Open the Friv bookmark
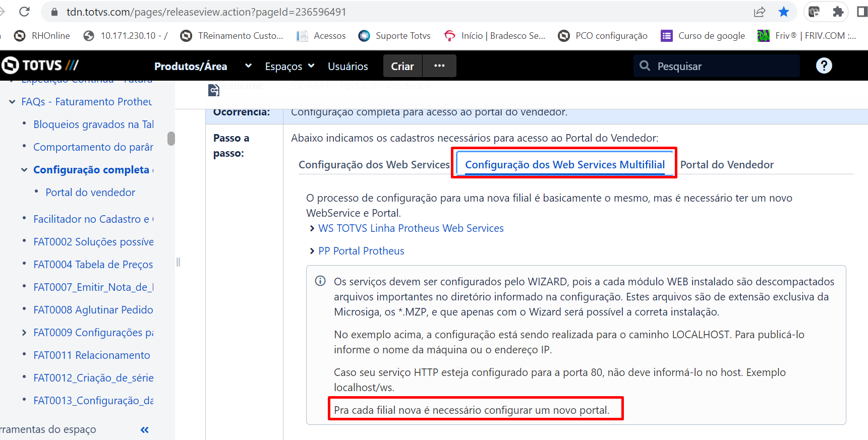868x440 pixels. (807, 36)
